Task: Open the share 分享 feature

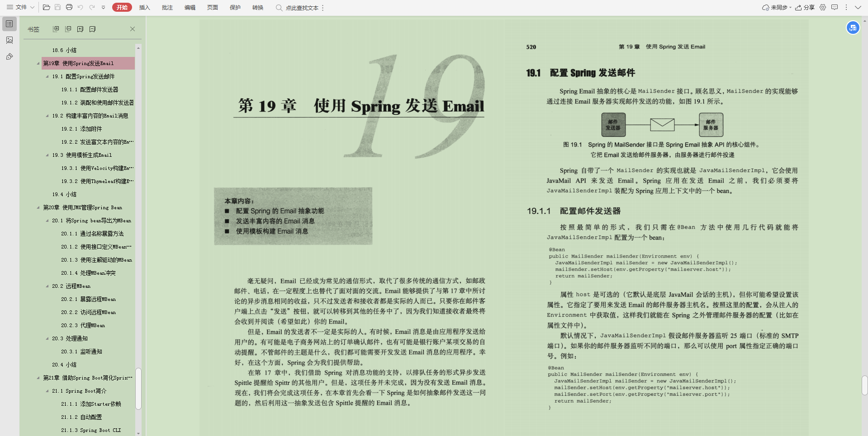Action: (x=805, y=7)
